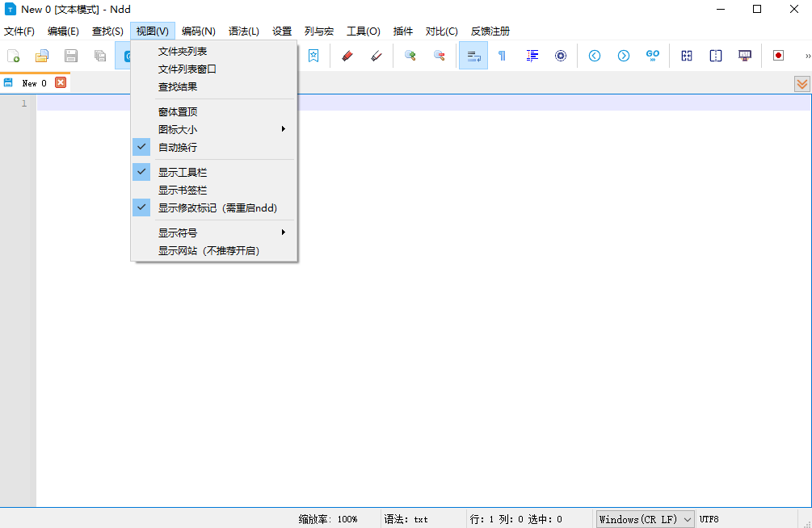This screenshot has height=528, width=812.
Task: Click the 语法: txt status entry
Action: [406, 519]
